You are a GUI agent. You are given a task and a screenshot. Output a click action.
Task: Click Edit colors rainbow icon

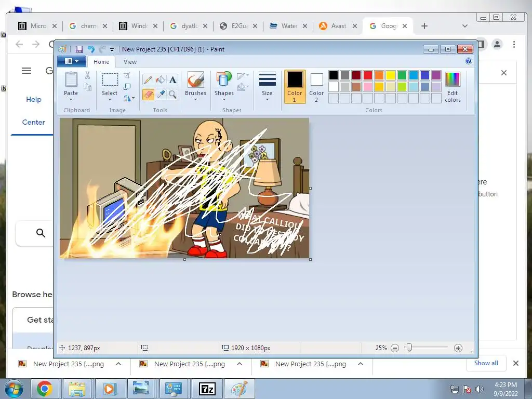point(453,79)
